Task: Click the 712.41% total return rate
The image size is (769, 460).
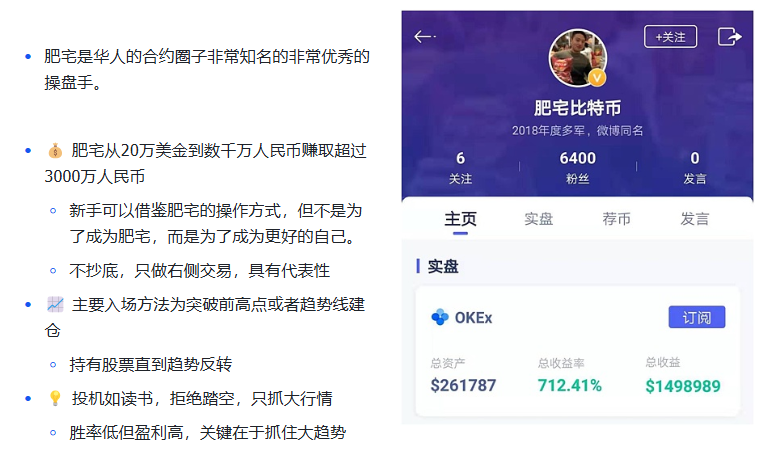Action: pyautogui.click(x=569, y=385)
